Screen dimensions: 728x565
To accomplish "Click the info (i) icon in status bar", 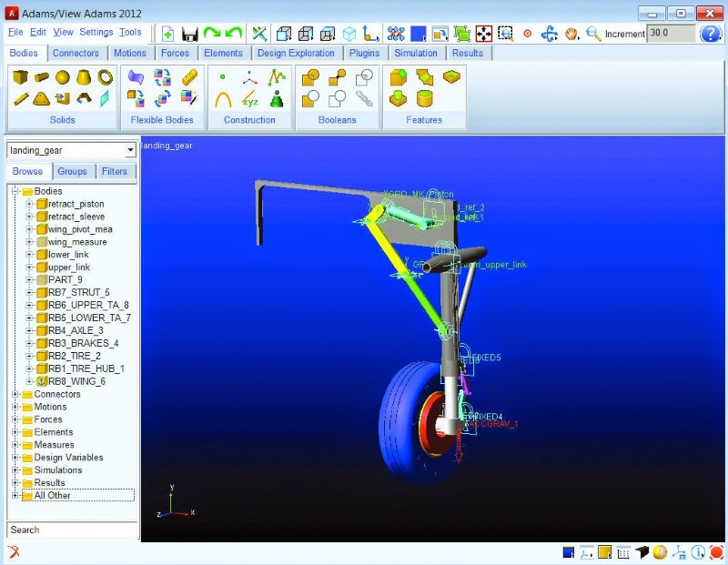I will (x=698, y=552).
